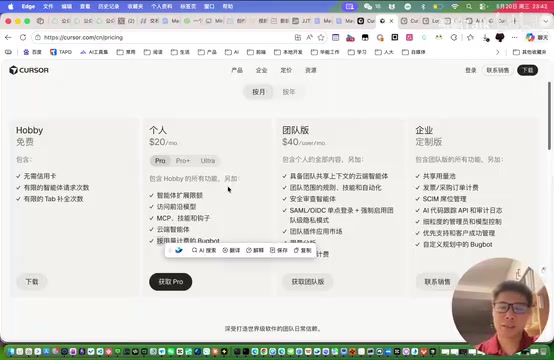
Task: Switch billing to 按月
Action: [258, 92]
